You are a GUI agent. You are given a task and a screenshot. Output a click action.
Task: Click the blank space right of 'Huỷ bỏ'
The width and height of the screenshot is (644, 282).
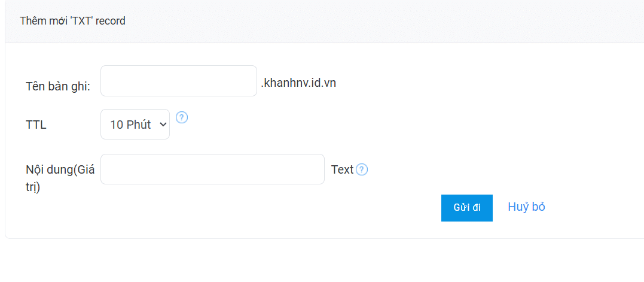(592, 207)
